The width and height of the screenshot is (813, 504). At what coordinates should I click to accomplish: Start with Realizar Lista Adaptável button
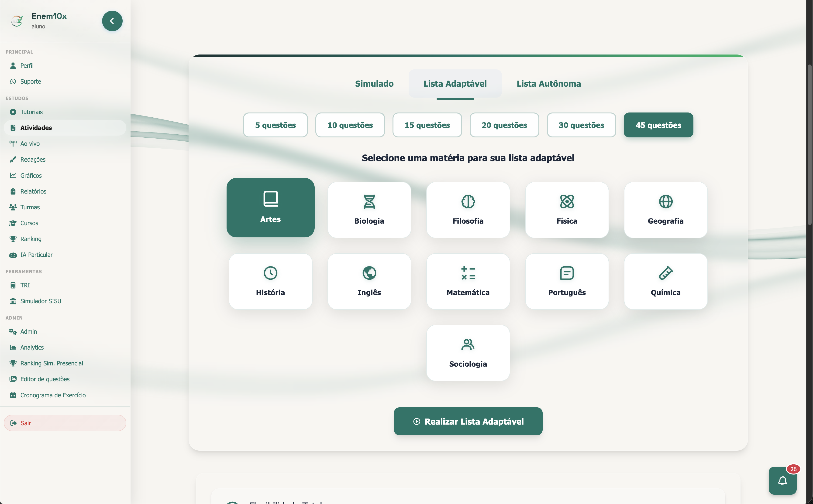[x=468, y=421]
